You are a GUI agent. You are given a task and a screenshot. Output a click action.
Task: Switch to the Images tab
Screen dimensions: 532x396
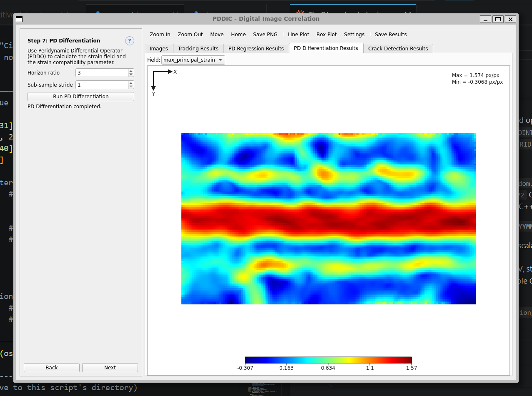click(159, 49)
